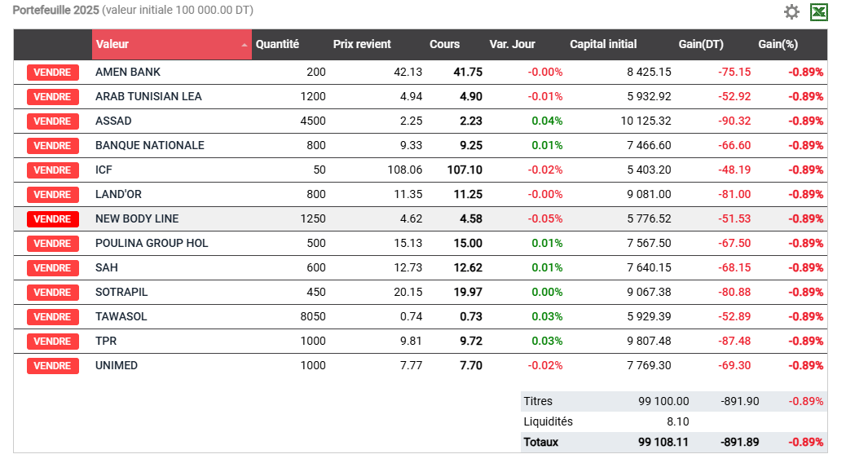868x463 pixels.
Task: Click POULINA GROUP HOL quantity 500
Action: [316, 243]
